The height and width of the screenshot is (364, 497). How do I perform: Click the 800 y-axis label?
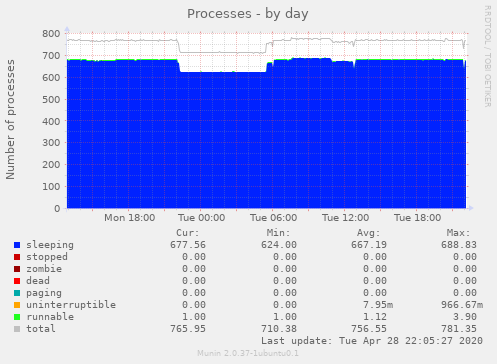(x=51, y=34)
